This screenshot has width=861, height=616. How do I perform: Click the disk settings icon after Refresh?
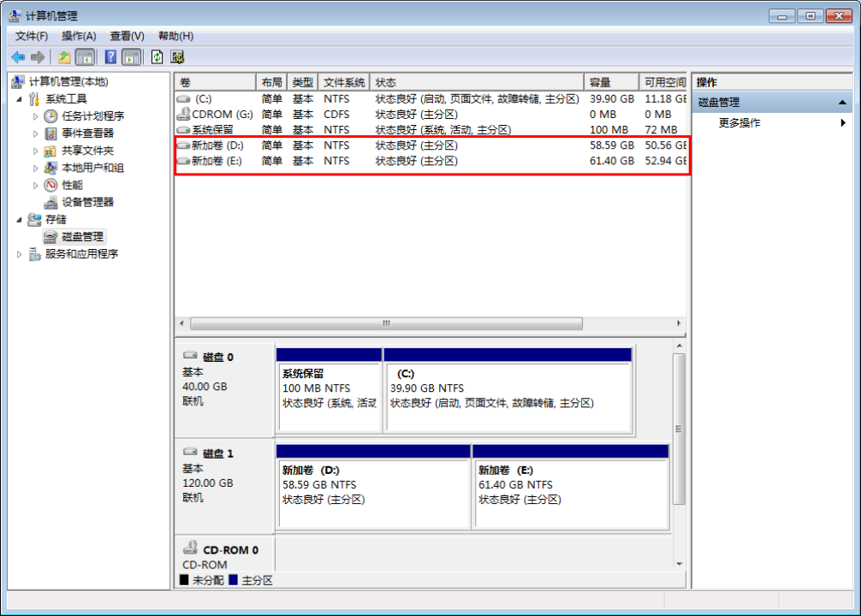(x=178, y=57)
